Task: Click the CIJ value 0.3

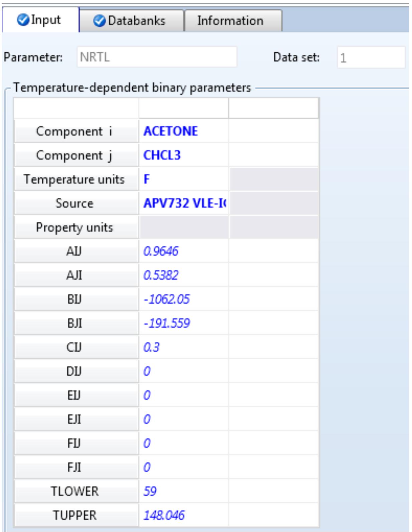Action: (x=183, y=347)
